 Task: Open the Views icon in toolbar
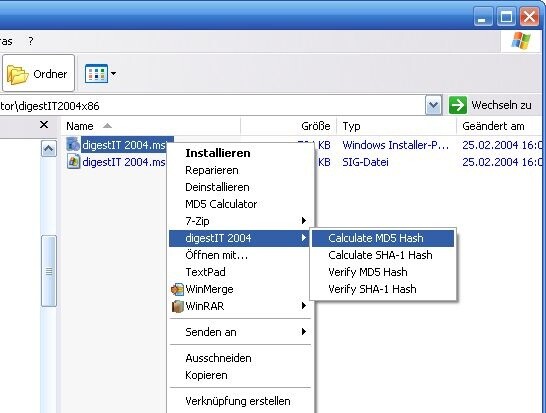pos(96,73)
